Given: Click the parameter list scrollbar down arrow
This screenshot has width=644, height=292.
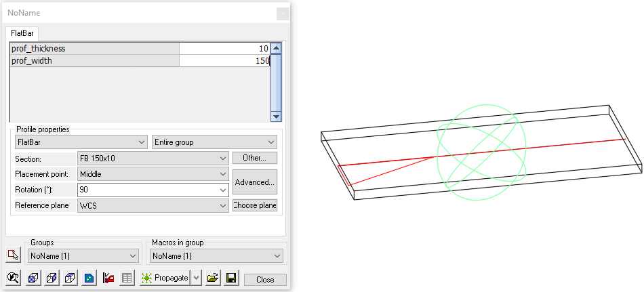Looking at the screenshot, I should [x=275, y=116].
